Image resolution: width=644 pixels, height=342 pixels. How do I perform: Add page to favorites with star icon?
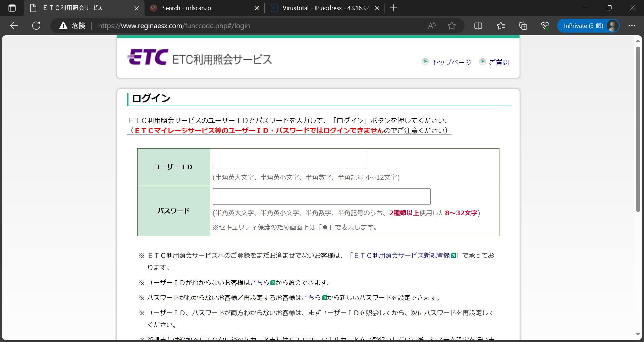pyautogui.click(x=452, y=26)
